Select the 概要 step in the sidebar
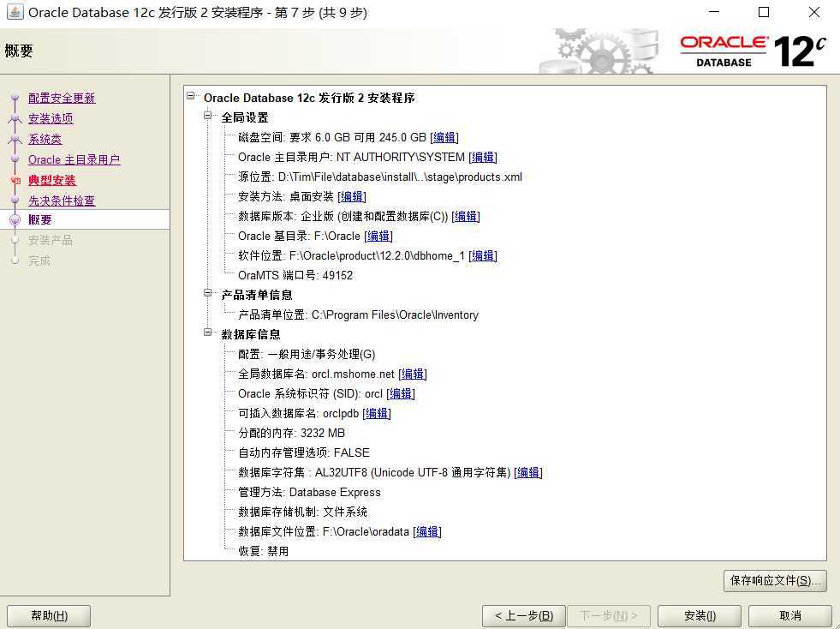Screen dimensions: 840x629 (40, 220)
